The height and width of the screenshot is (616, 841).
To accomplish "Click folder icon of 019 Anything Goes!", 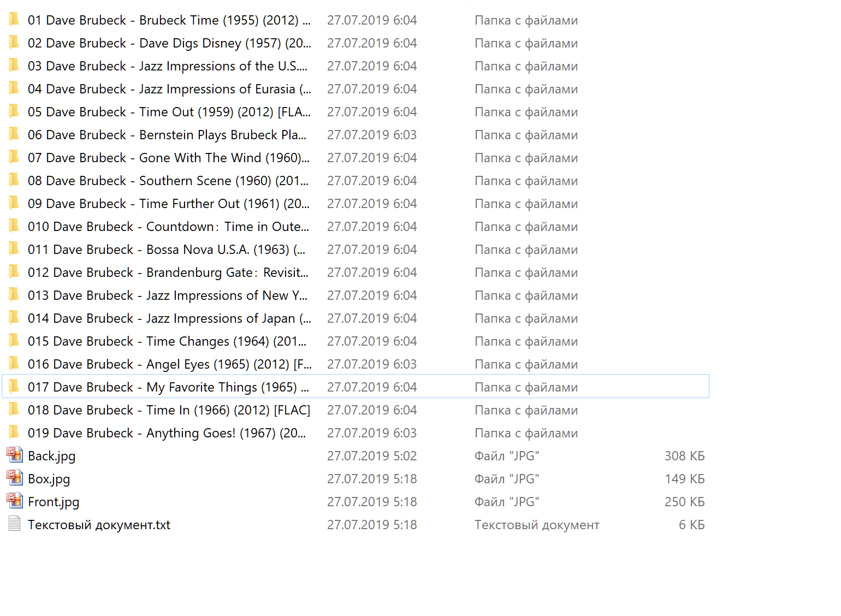I will coord(14,433).
